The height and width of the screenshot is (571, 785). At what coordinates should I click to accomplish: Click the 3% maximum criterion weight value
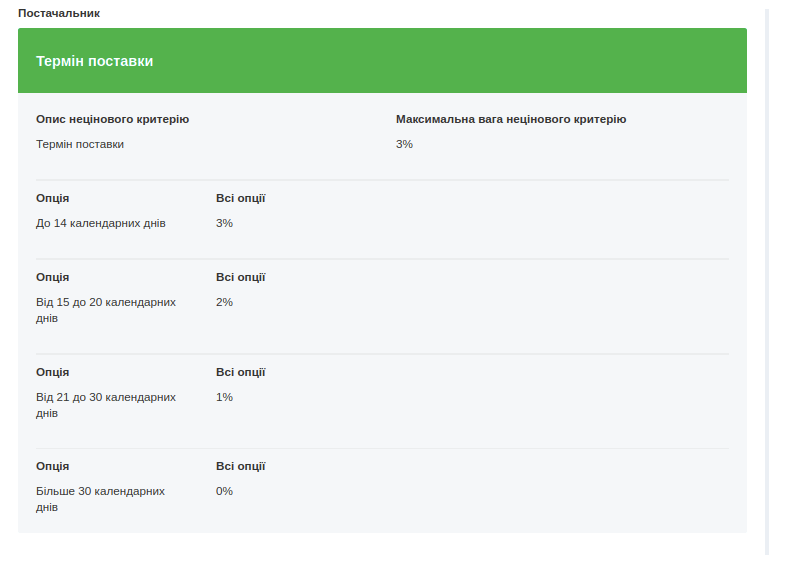[404, 144]
